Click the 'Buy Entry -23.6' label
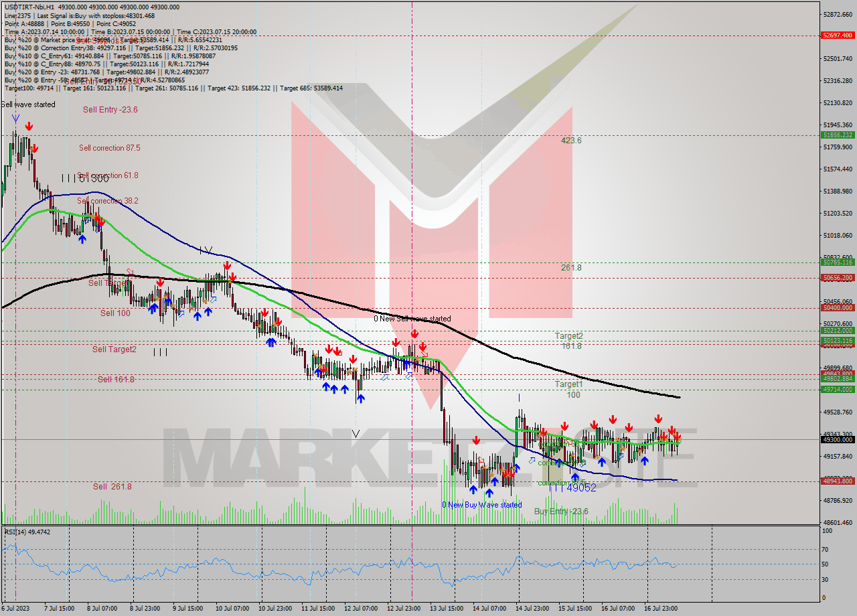Screen dimensions: 857x616 coord(561,512)
